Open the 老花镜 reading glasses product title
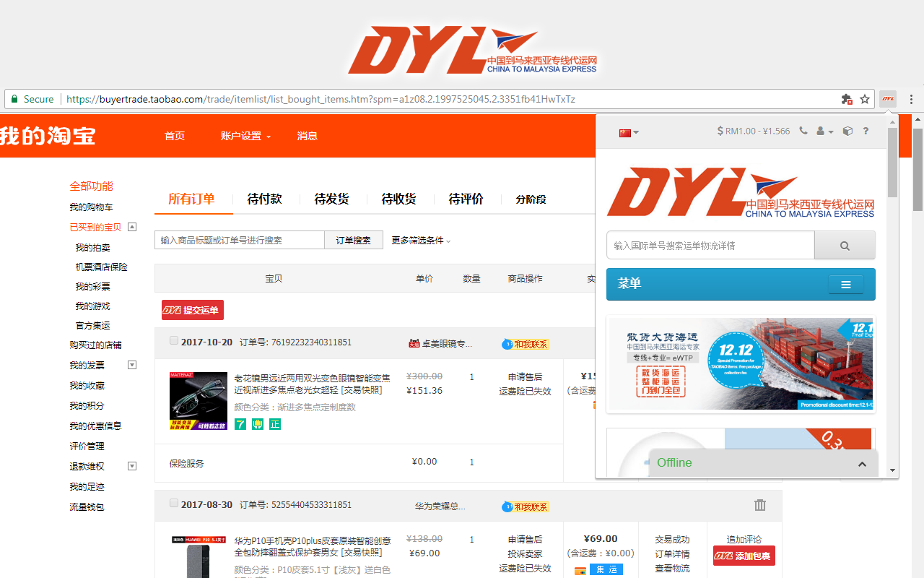924x578 pixels. coord(313,384)
